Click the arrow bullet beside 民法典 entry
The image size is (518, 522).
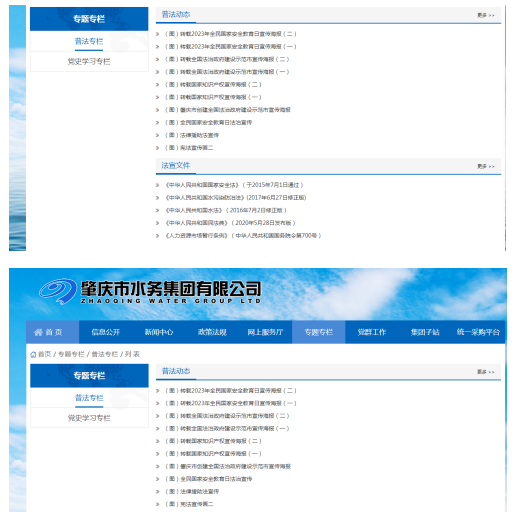158,223
